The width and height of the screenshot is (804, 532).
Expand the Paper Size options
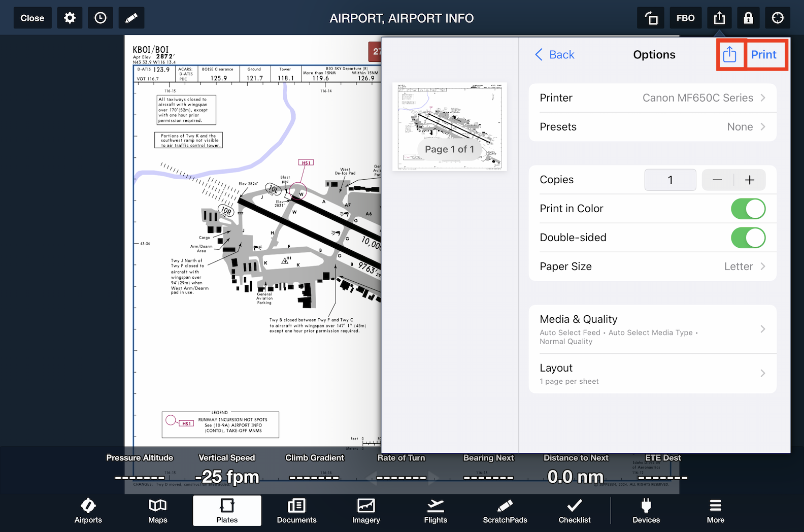click(652, 267)
